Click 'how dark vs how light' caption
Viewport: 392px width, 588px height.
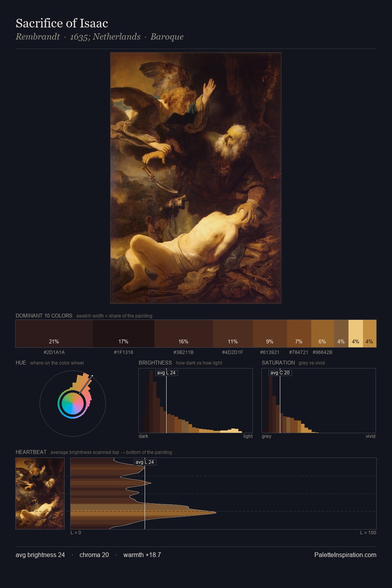(x=199, y=363)
